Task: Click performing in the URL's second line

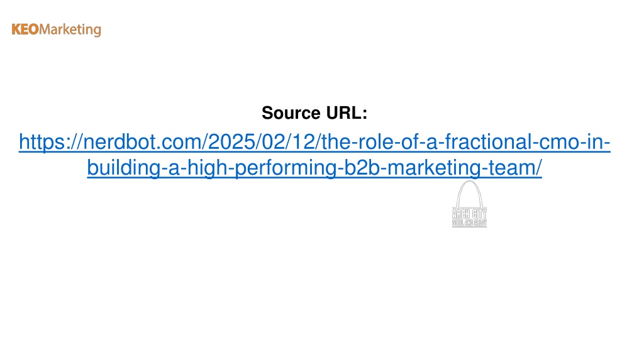Action: point(286,167)
